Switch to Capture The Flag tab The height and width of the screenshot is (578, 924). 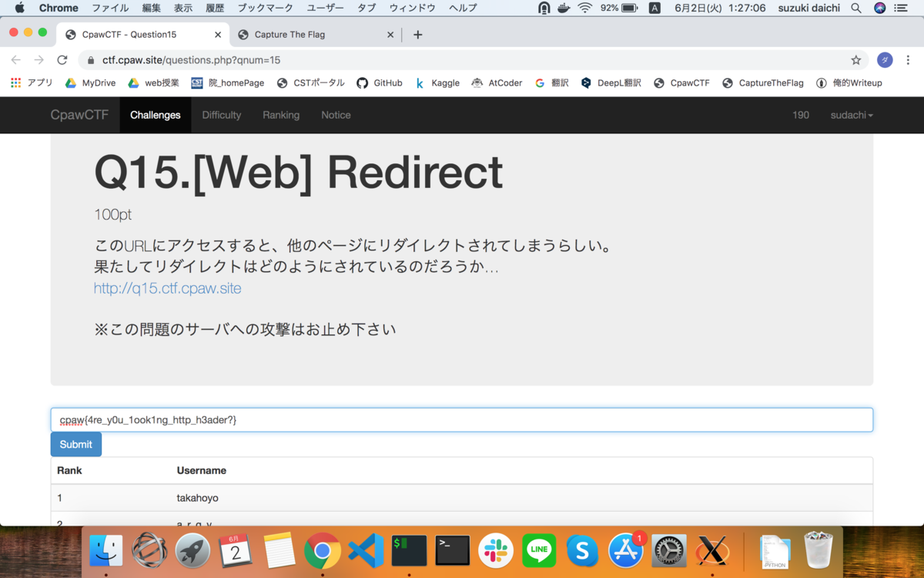click(316, 35)
